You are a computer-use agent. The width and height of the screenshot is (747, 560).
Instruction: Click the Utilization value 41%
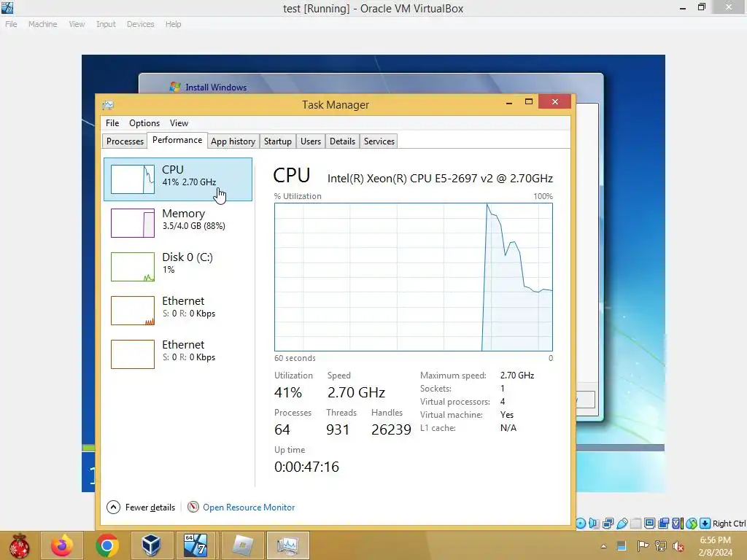click(x=287, y=392)
